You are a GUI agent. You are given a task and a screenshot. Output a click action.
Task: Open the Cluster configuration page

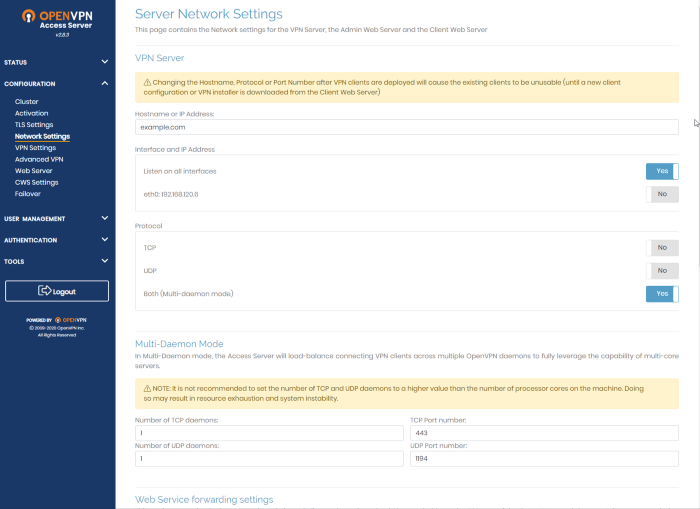click(27, 102)
